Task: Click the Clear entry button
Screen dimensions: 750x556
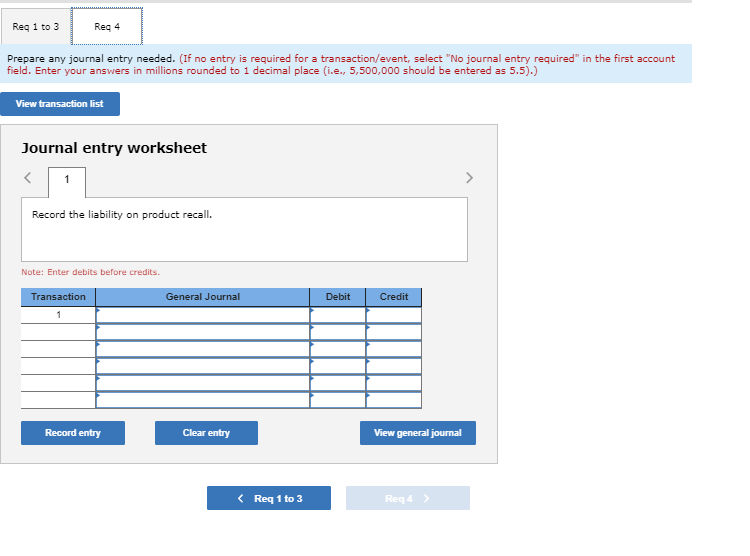Action: 206,433
